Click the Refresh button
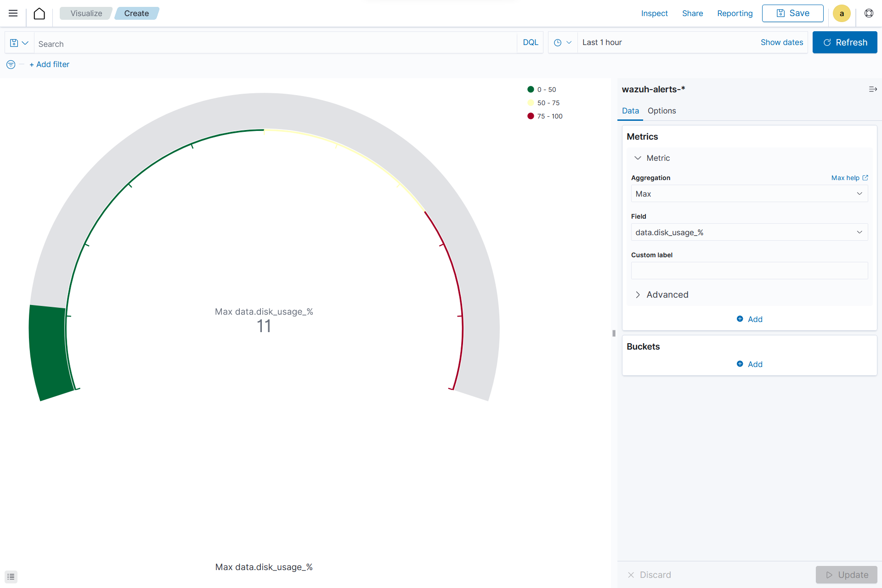Viewport: 882px width, 588px height. pos(845,43)
